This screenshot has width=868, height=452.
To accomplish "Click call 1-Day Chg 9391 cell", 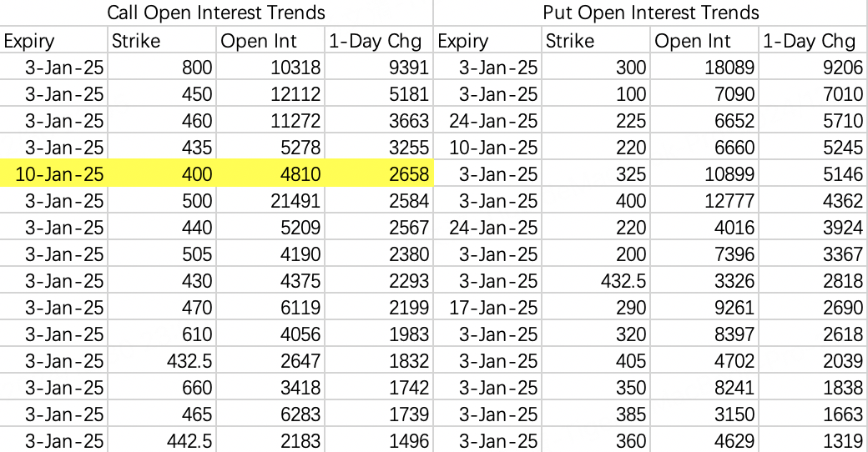I will pos(379,67).
